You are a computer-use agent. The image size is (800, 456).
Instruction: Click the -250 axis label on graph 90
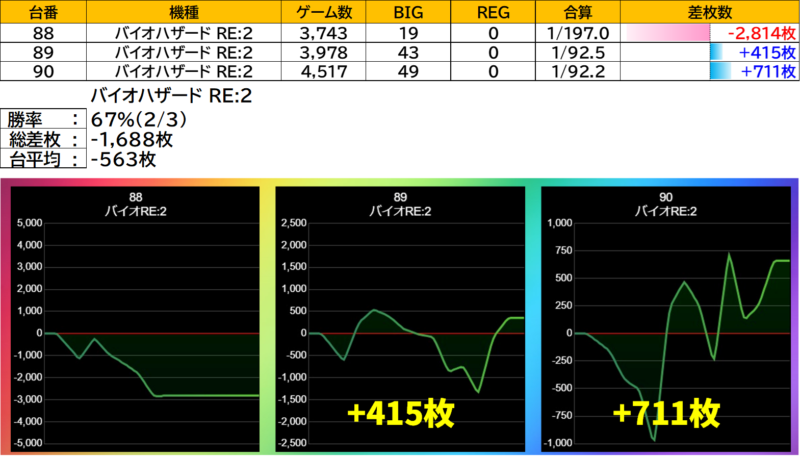point(561,361)
